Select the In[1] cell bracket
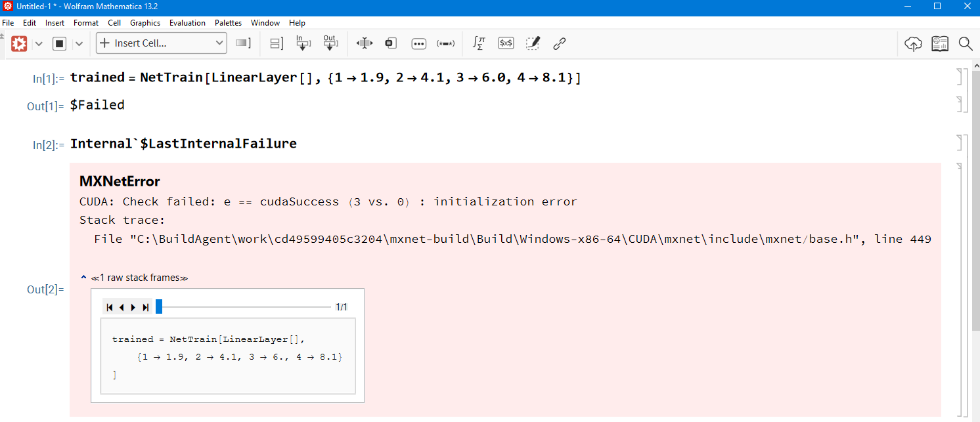 (x=959, y=77)
